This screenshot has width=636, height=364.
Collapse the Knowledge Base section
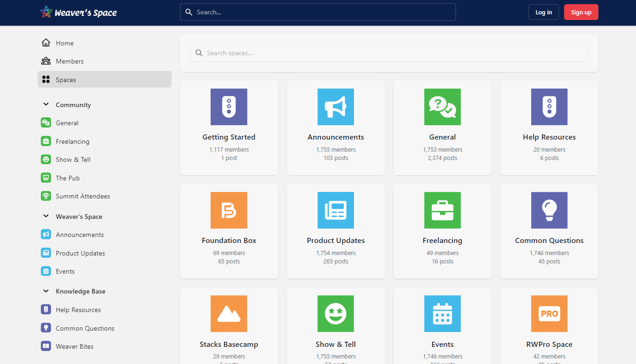point(45,291)
